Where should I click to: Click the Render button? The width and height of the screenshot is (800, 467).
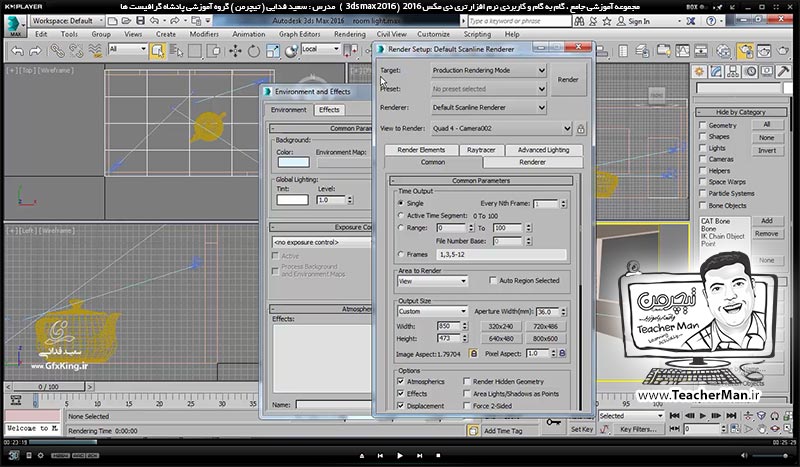pos(568,80)
